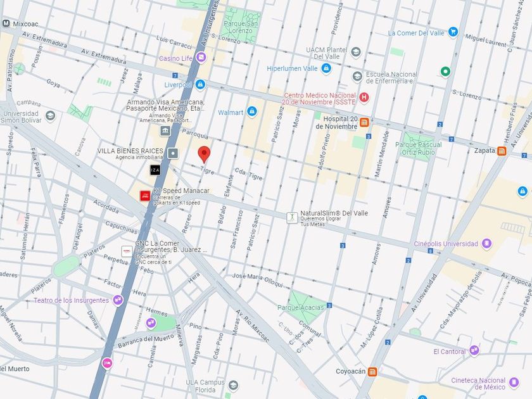The height and width of the screenshot is (399, 532).
Task: Click the NaturalSlim Del Valle logo icon
Action: (292, 217)
